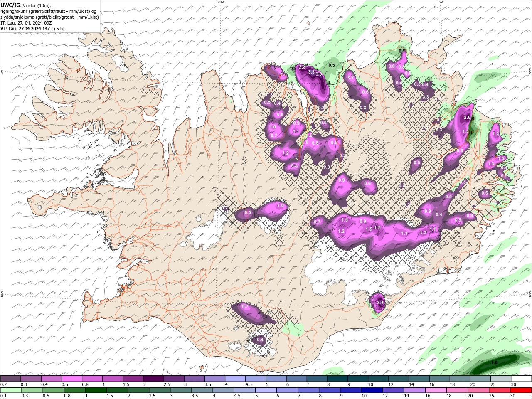532x399 pixels.
Task: Click the '20W' longitude label at top
Action: (x=222, y=2)
